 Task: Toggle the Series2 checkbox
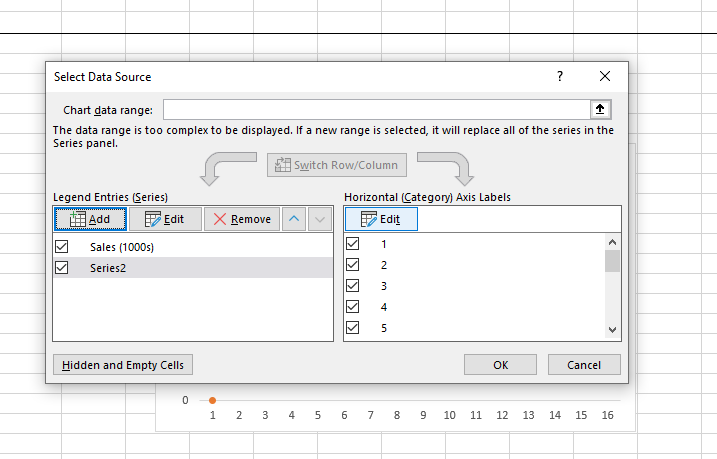point(62,267)
